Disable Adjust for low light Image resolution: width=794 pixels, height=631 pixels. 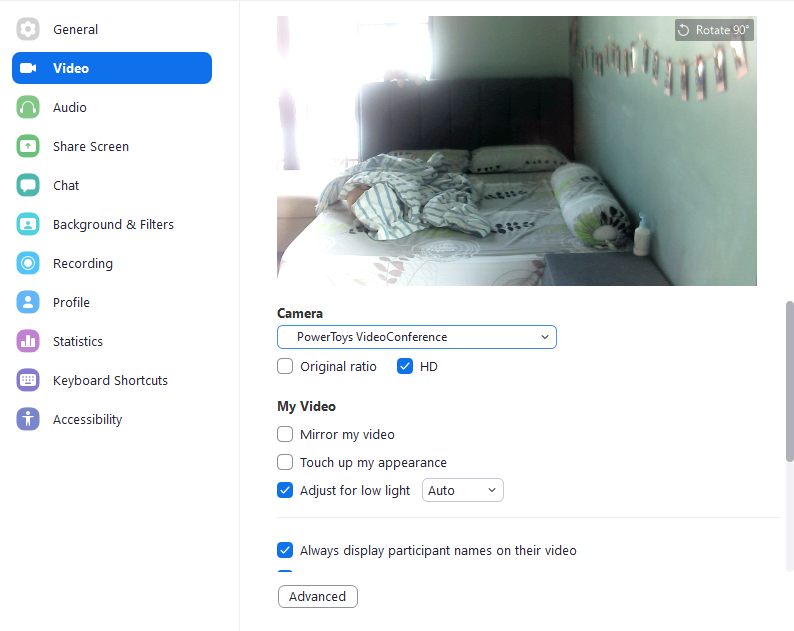click(x=285, y=490)
